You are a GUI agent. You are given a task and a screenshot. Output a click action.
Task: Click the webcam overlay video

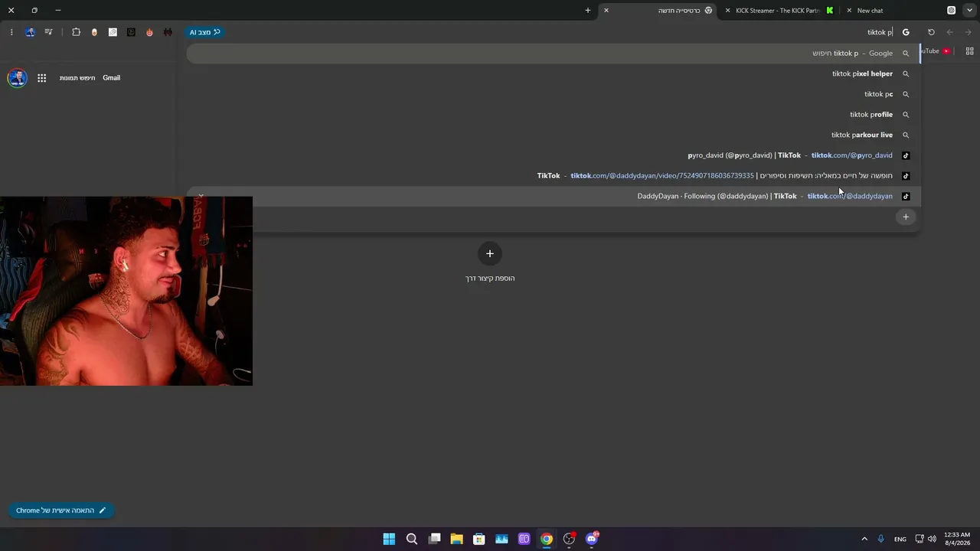pos(126,291)
